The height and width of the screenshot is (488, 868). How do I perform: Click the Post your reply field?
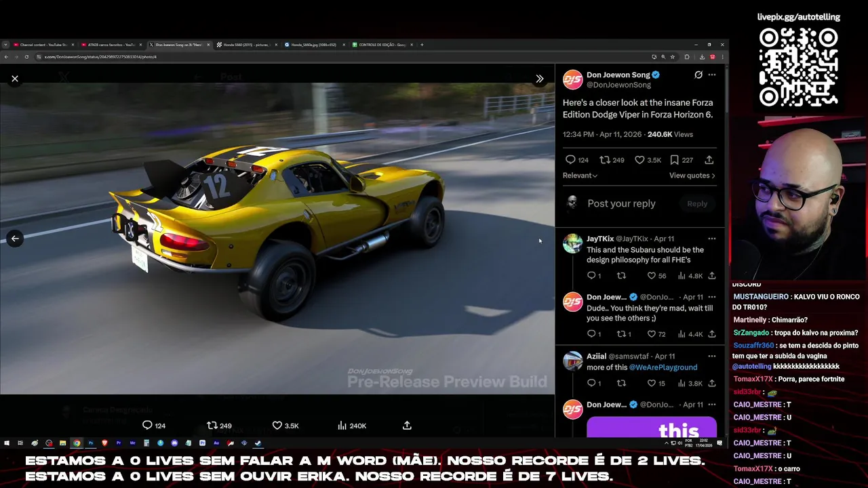621,203
